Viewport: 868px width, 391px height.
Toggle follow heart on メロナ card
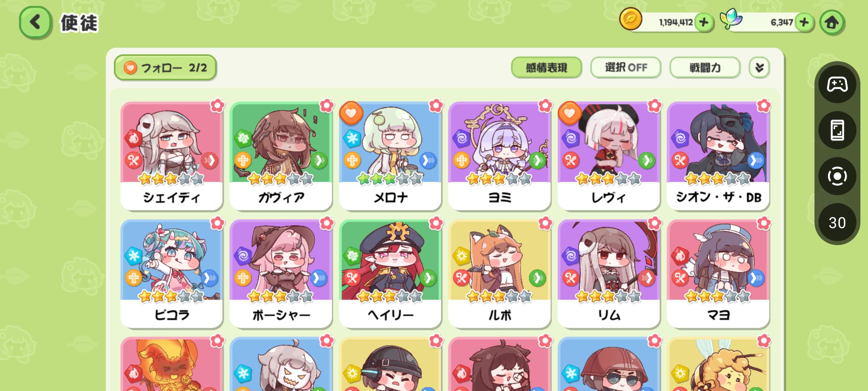tap(351, 113)
